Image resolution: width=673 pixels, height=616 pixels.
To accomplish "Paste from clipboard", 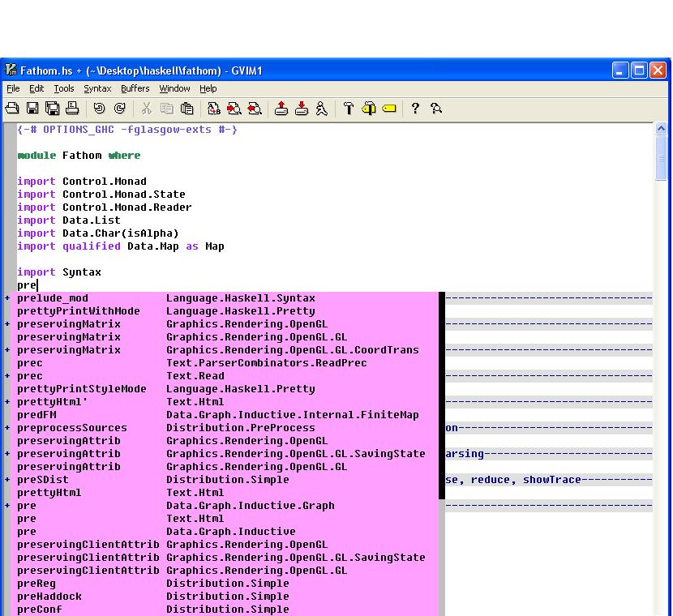I will tap(187, 108).
